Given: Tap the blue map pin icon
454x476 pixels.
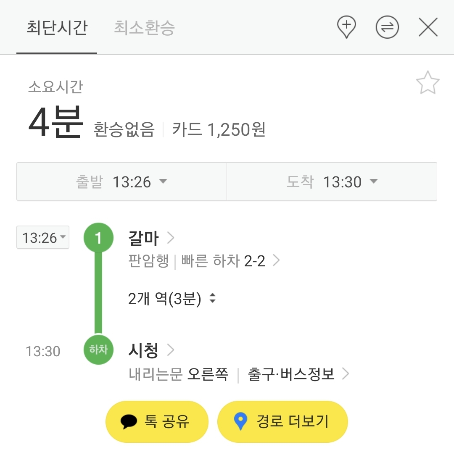Looking at the screenshot, I should 240,421.
